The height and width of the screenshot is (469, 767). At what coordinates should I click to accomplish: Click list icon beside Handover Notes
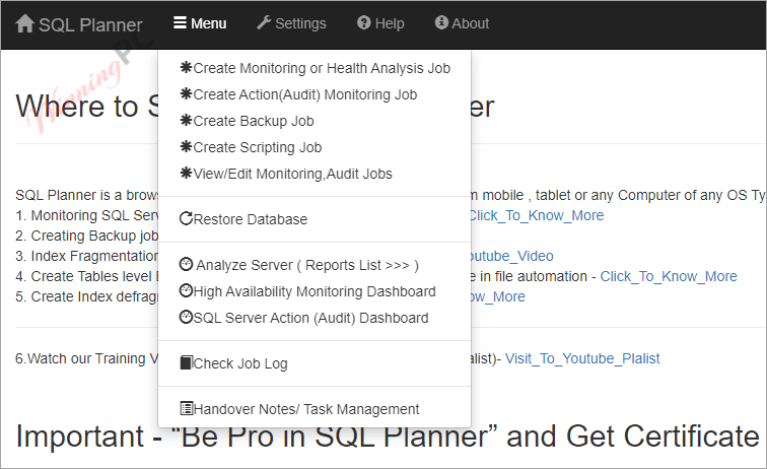coord(186,408)
